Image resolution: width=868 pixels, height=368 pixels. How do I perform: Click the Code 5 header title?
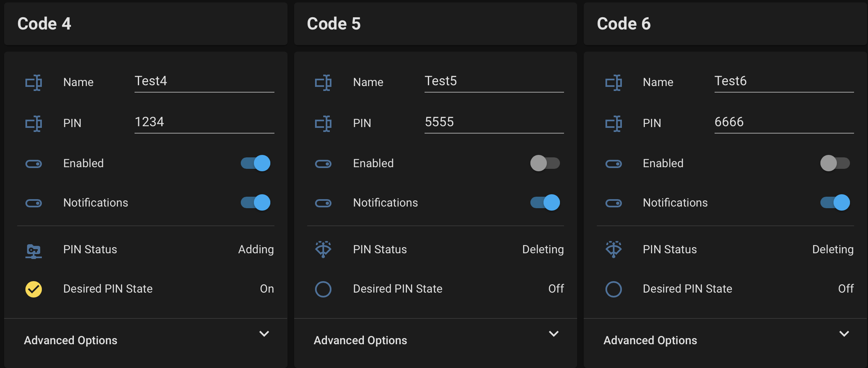tap(333, 24)
